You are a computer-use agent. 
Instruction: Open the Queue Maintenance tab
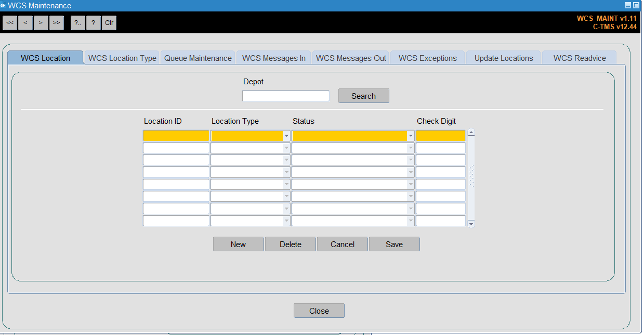[x=198, y=58]
